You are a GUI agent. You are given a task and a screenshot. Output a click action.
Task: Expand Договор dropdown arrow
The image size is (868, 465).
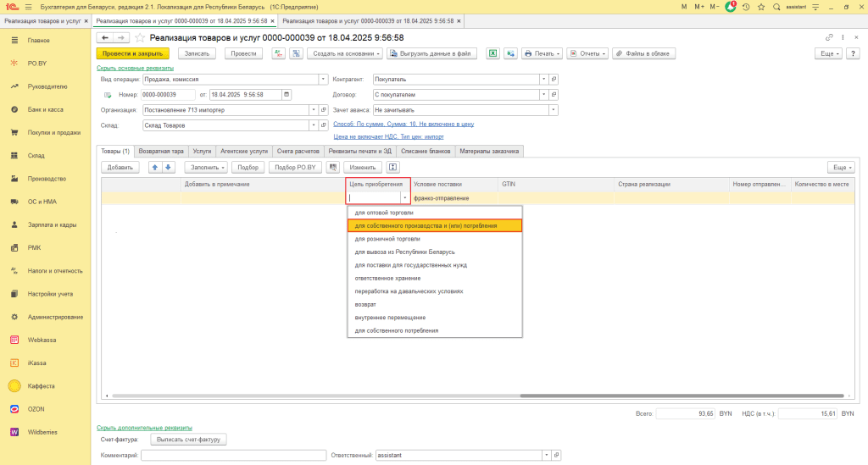543,95
